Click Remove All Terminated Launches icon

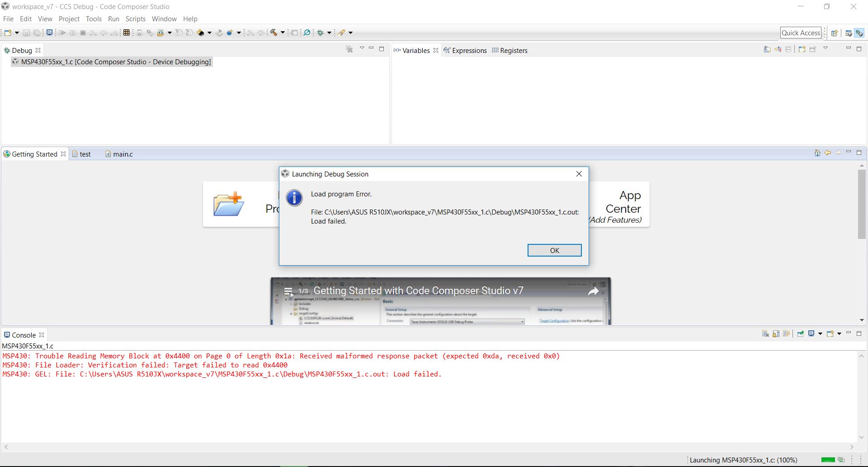pos(349,49)
